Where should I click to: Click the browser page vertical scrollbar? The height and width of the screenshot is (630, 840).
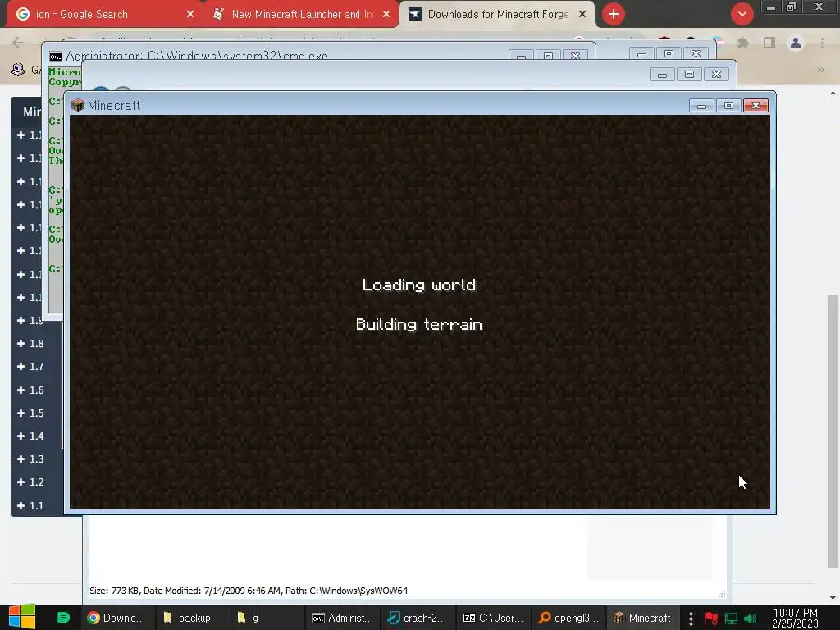point(833,431)
